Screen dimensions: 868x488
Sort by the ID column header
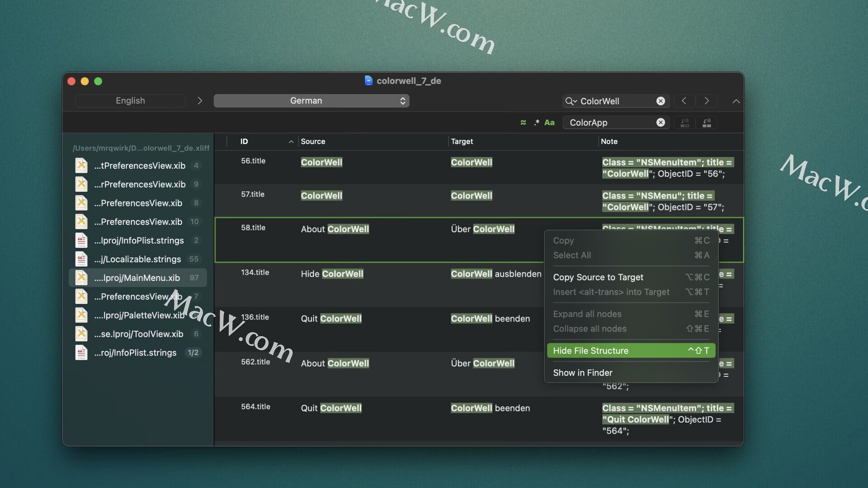click(x=244, y=141)
